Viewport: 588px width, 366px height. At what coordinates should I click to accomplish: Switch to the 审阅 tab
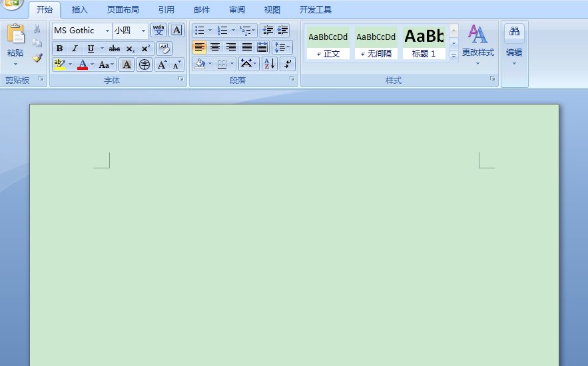click(237, 10)
